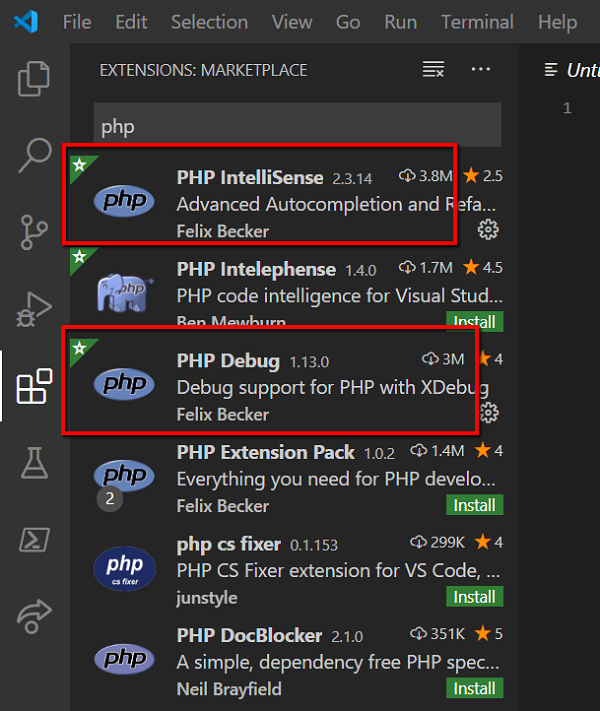Click the extension pack count badge 2
Screen dimensions: 600x711
tap(110, 498)
